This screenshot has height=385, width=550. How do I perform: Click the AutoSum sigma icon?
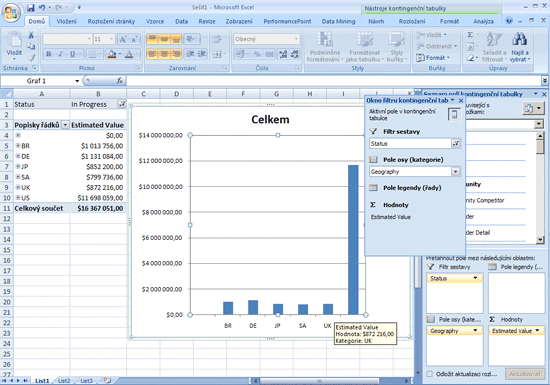tap(470, 35)
